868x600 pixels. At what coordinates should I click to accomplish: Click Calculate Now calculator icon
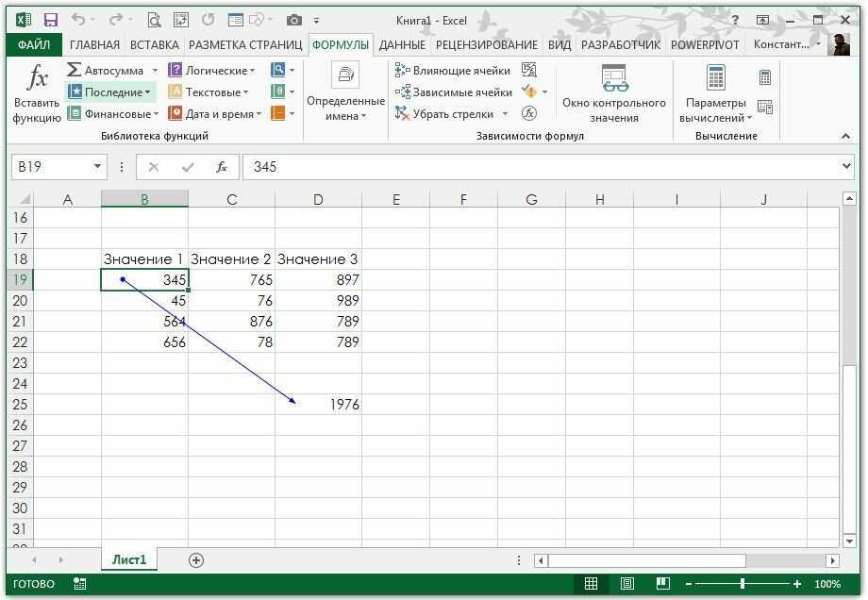[x=765, y=77]
